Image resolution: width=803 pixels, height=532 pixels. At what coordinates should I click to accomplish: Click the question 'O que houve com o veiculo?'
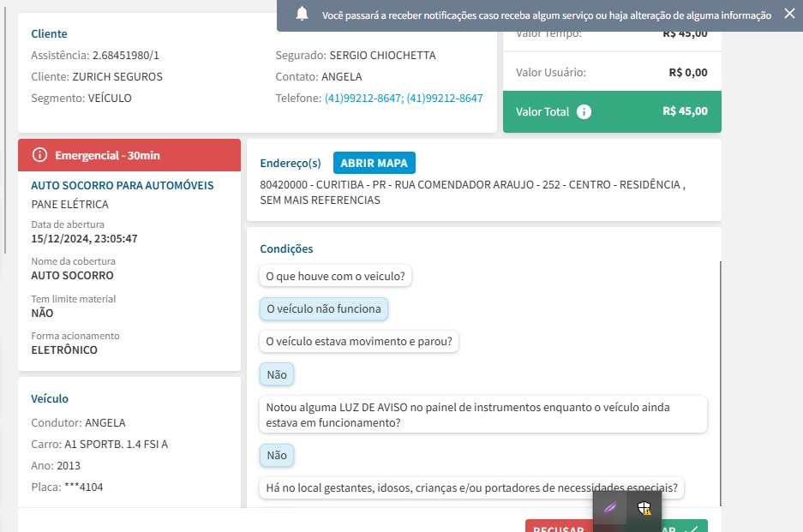(x=335, y=276)
